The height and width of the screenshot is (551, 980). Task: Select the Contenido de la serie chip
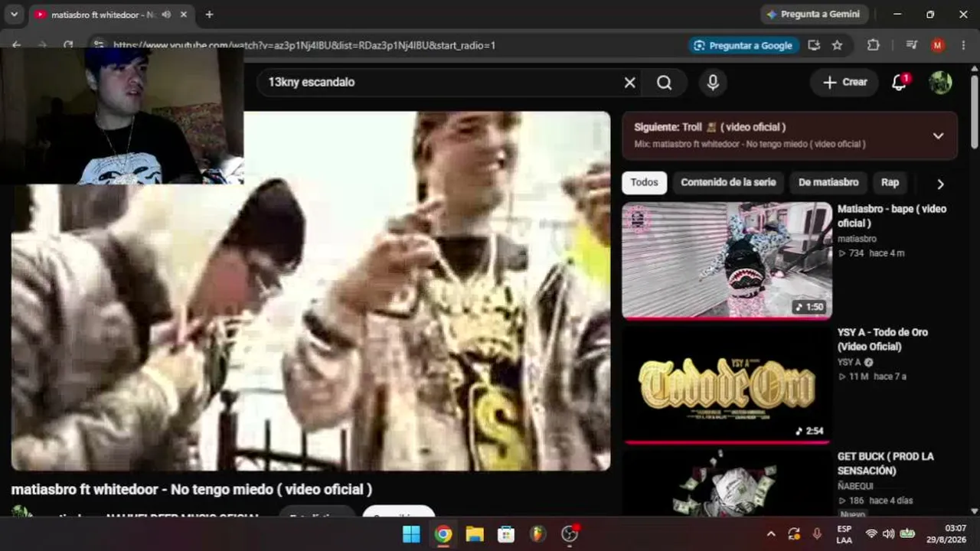tap(728, 182)
